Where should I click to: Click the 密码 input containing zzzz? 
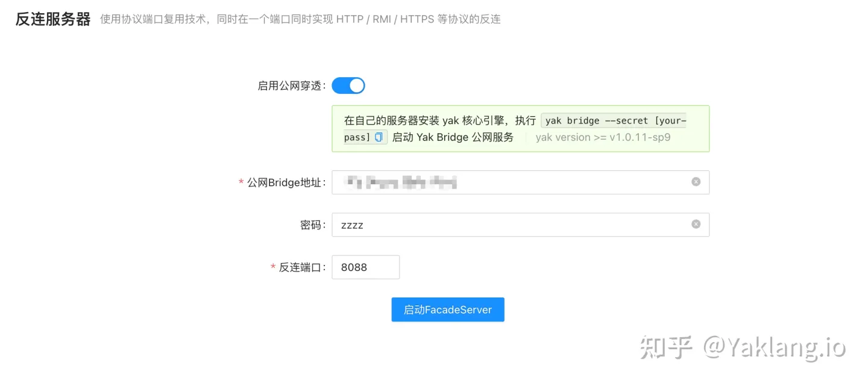pos(520,225)
